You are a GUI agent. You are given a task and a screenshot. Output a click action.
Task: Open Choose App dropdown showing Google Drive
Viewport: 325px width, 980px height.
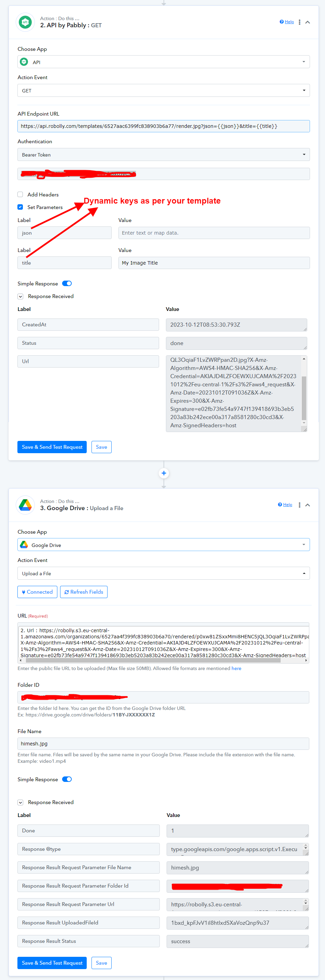pos(164,545)
